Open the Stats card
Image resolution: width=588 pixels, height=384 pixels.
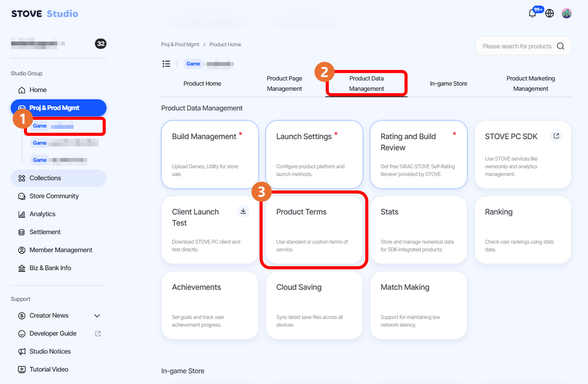418,230
